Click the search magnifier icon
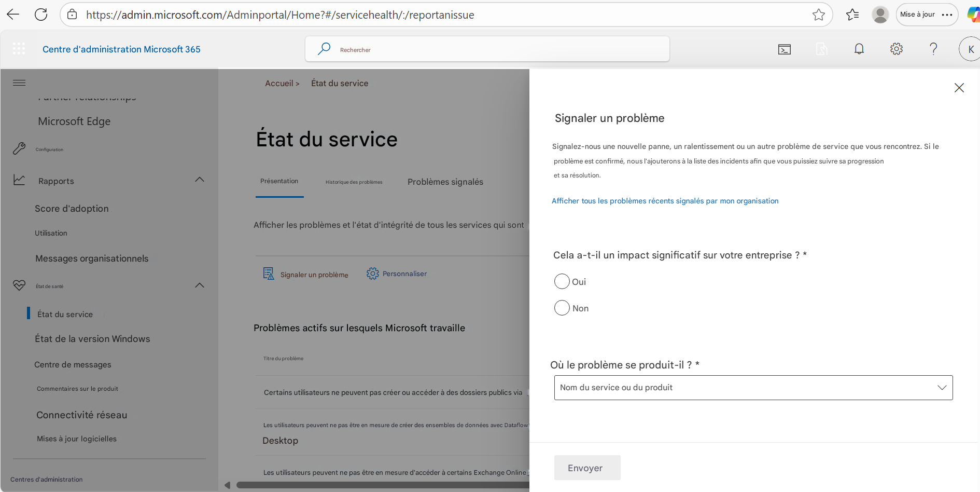980x492 pixels. [324, 49]
